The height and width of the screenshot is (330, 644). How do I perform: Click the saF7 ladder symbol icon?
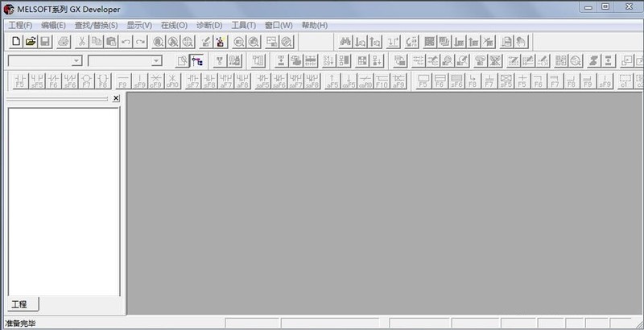[x=295, y=80]
